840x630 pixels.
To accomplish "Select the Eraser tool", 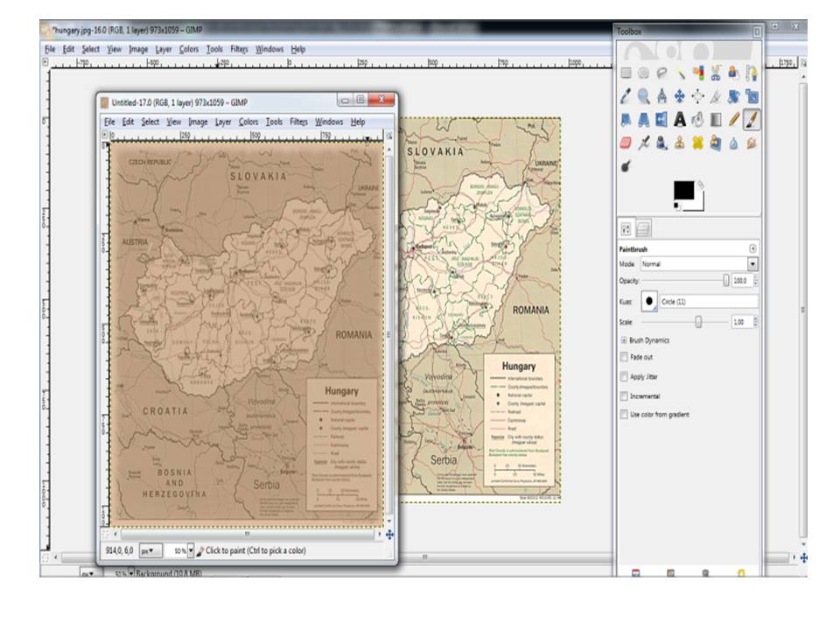I will [626, 143].
